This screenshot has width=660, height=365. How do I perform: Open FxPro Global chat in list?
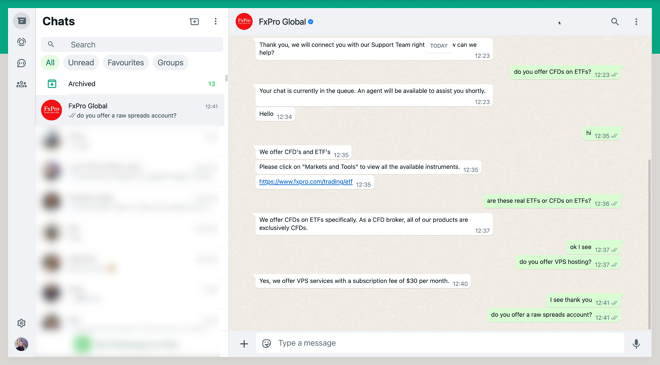[131, 110]
